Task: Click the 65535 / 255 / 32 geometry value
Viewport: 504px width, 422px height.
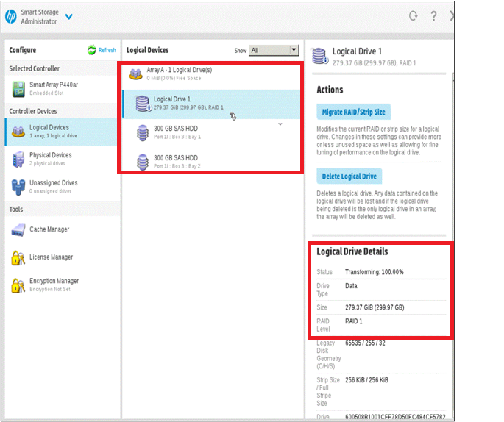Action: click(365, 343)
